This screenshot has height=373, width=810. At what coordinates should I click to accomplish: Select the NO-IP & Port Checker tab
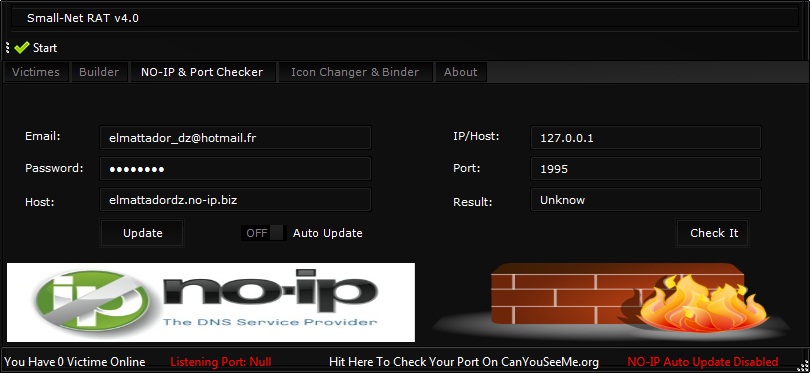pos(202,72)
